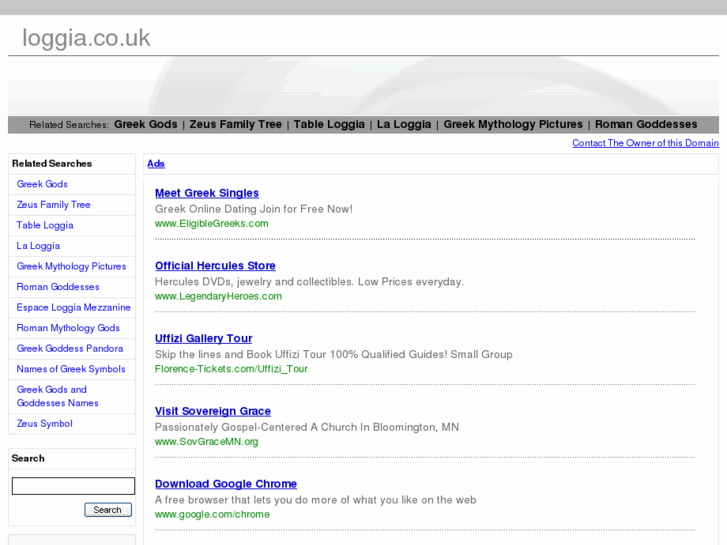Visit Florence-Tickets.com/Uffizi_Tour URL
The width and height of the screenshot is (727, 545).
pos(231,369)
